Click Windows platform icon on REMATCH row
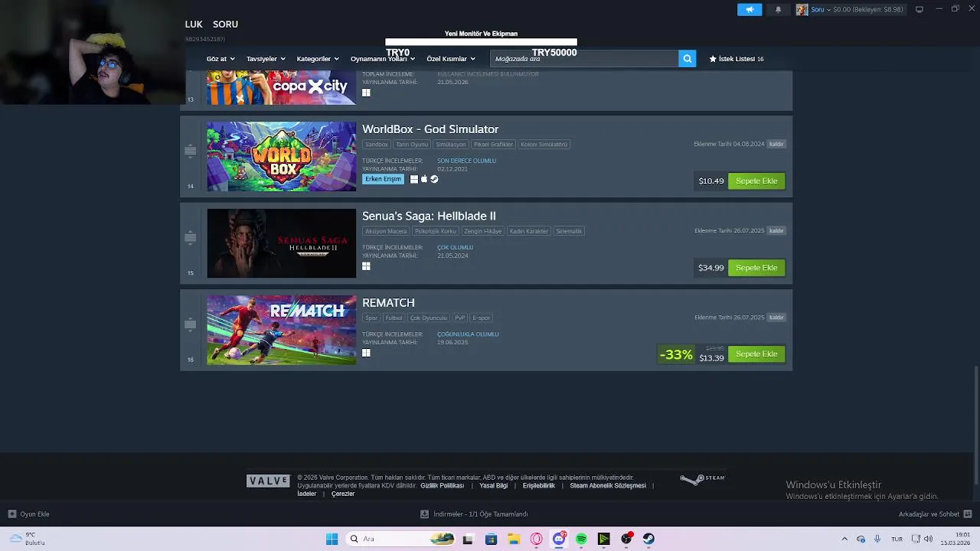The height and width of the screenshot is (551, 980). [x=366, y=353]
